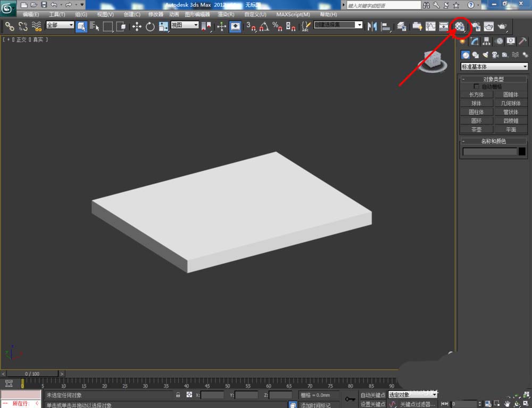Expand the 全部 selection filter dropdown
The height and width of the screenshot is (408, 532).
pos(60,26)
